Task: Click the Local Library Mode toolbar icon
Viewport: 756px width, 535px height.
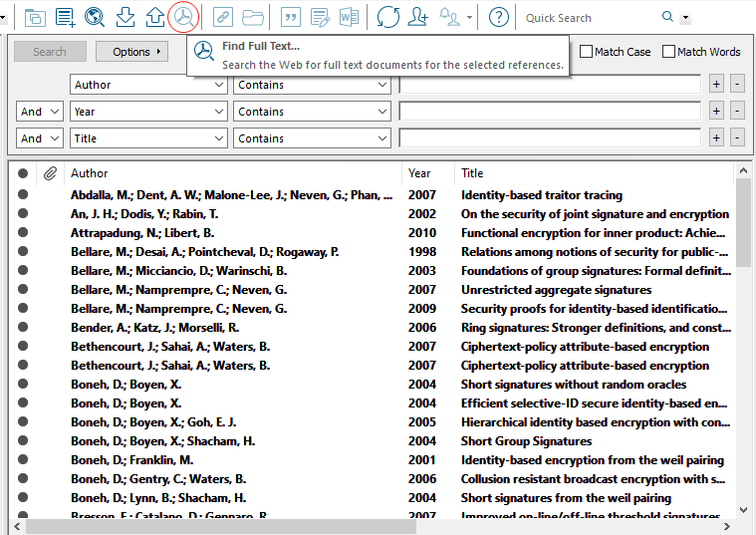Action: [x=35, y=18]
